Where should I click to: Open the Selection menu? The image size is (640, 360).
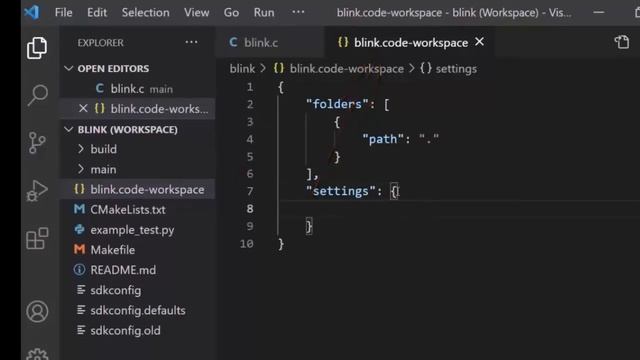click(145, 13)
